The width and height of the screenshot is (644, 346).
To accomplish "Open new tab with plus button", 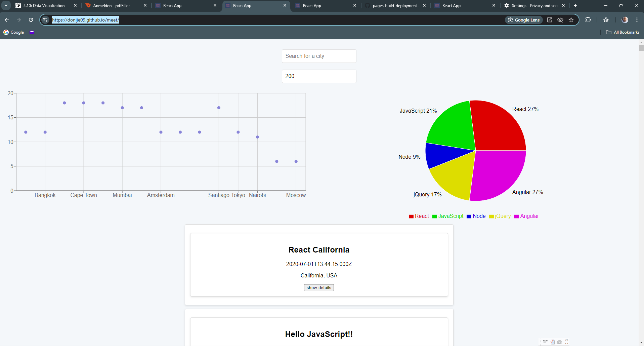I will (x=575, y=5).
